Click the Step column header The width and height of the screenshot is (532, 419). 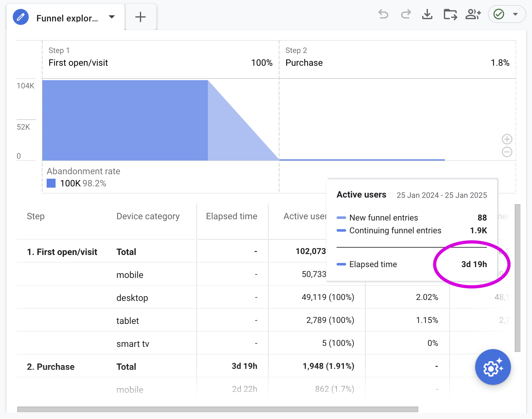[x=36, y=216]
